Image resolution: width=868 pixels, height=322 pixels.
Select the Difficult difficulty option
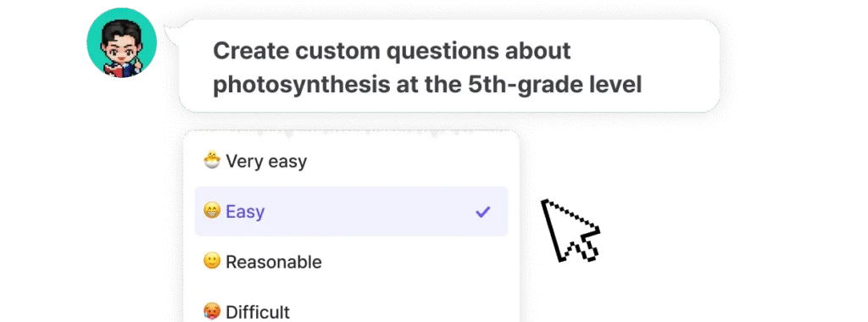352,312
